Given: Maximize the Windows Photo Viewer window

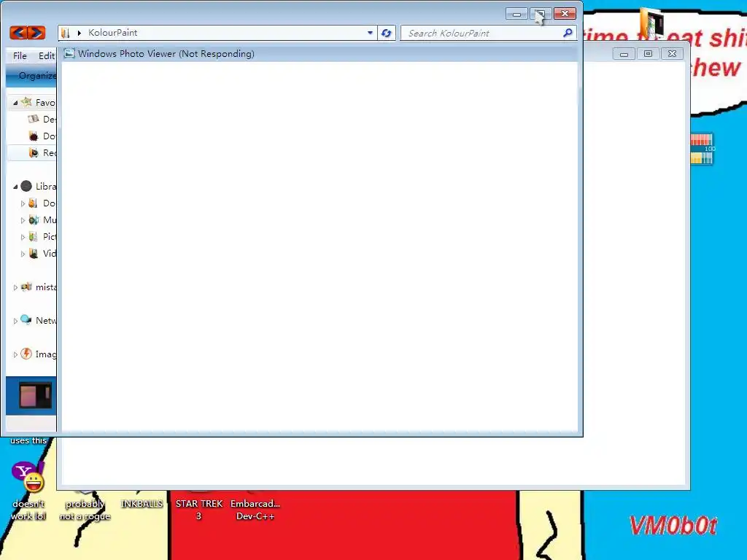Looking at the screenshot, I should point(648,54).
